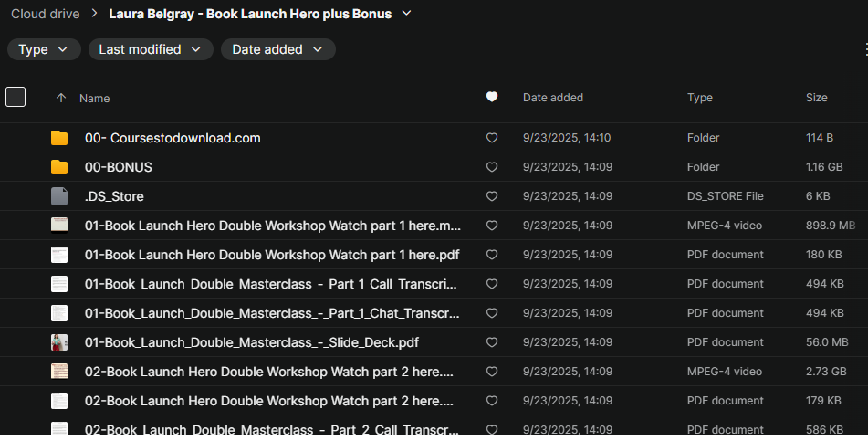The width and height of the screenshot is (868, 441).
Task: Click the heart icon in column header
Action: [492, 97]
